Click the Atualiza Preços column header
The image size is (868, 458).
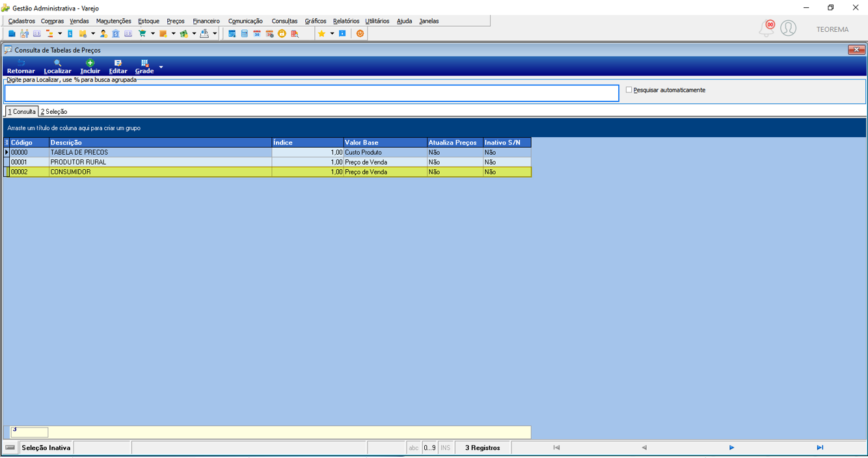455,142
